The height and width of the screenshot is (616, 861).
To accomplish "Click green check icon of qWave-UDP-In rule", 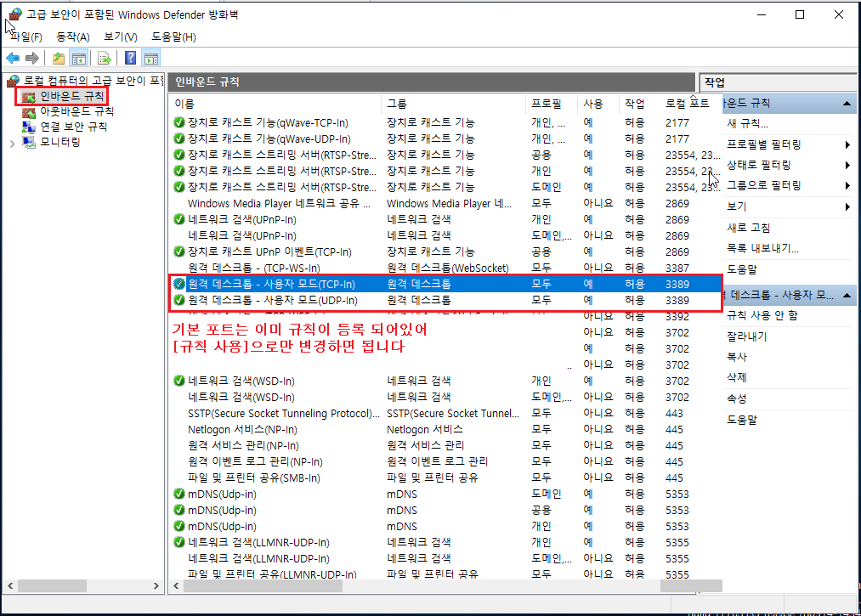I will pos(179,138).
